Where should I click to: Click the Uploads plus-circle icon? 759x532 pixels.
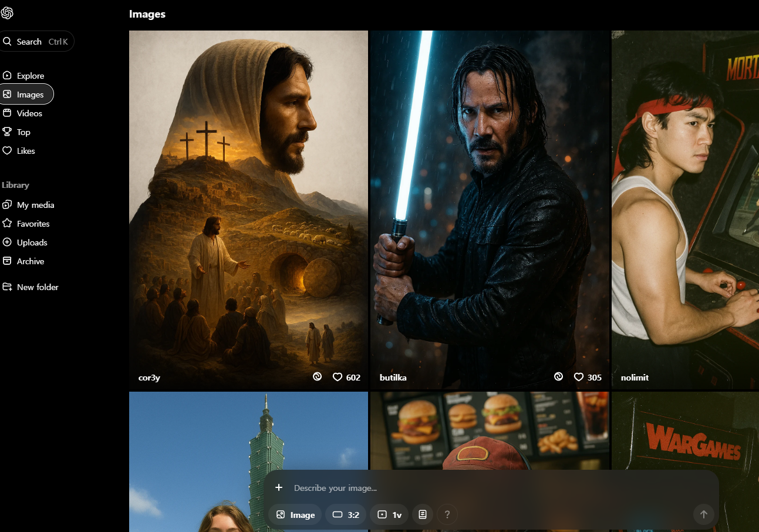click(7, 243)
